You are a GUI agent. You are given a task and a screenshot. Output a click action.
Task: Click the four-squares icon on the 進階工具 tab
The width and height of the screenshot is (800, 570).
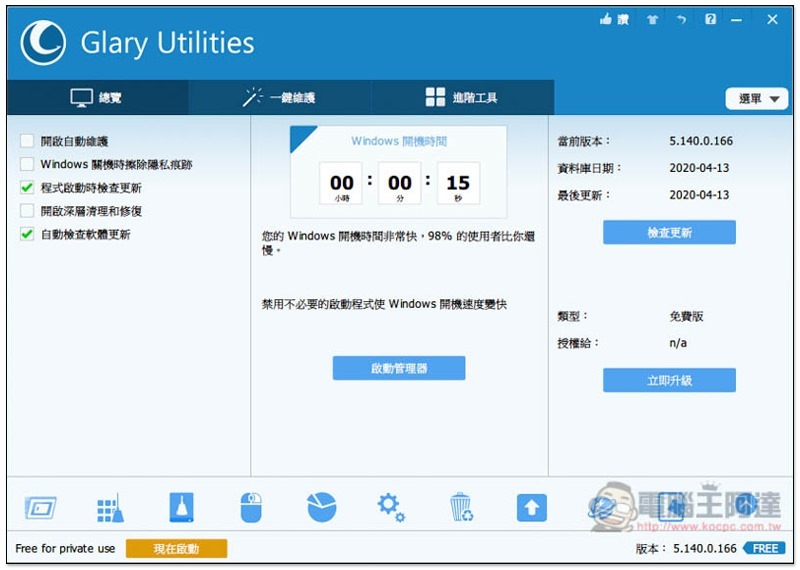(435, 97)
